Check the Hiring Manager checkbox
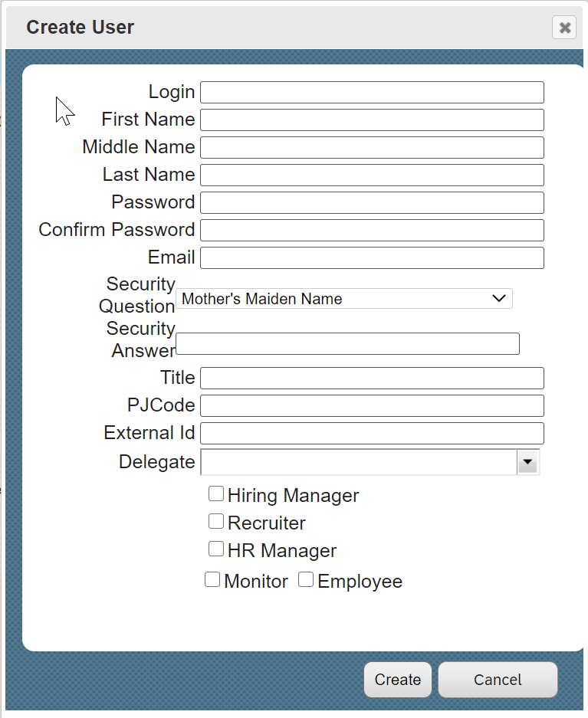This screenshot has width=588, height=718. [x=216, y=494]
